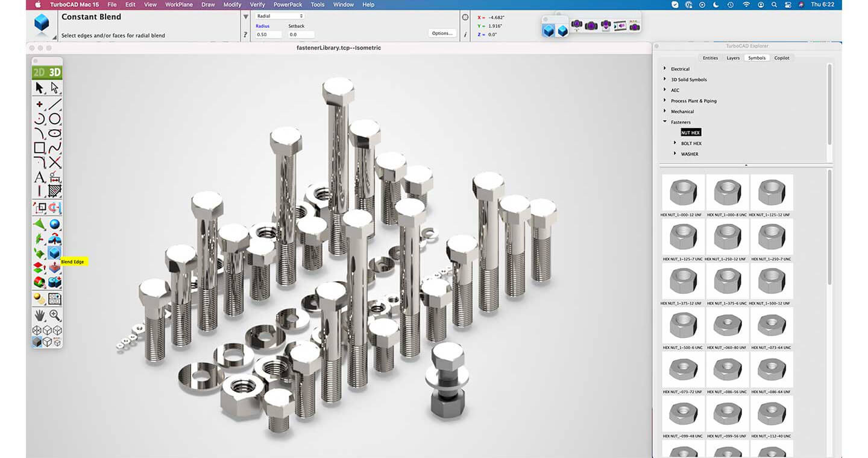
Task: Select the Text tool letter A
Action: tap(40, 177)
